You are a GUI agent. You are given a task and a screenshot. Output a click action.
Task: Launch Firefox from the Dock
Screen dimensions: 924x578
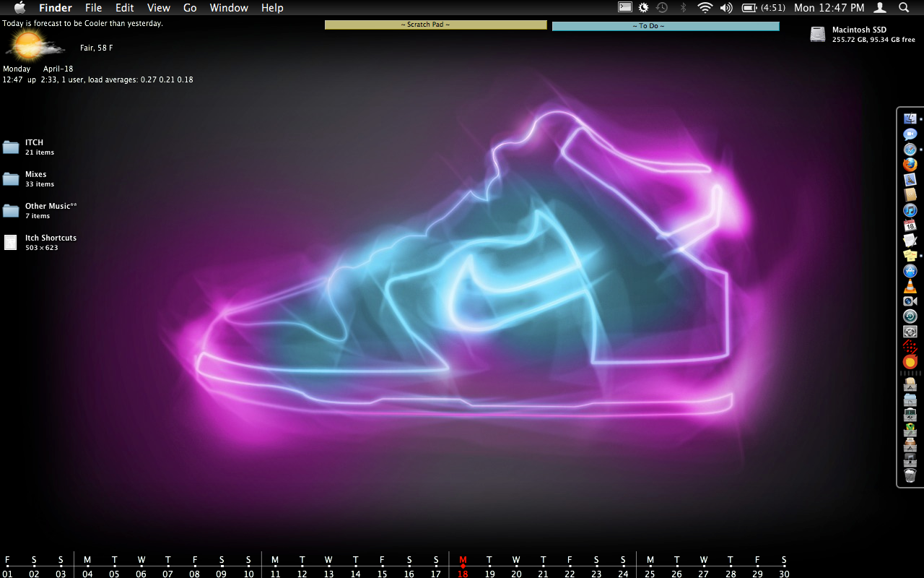click(910, 164)
